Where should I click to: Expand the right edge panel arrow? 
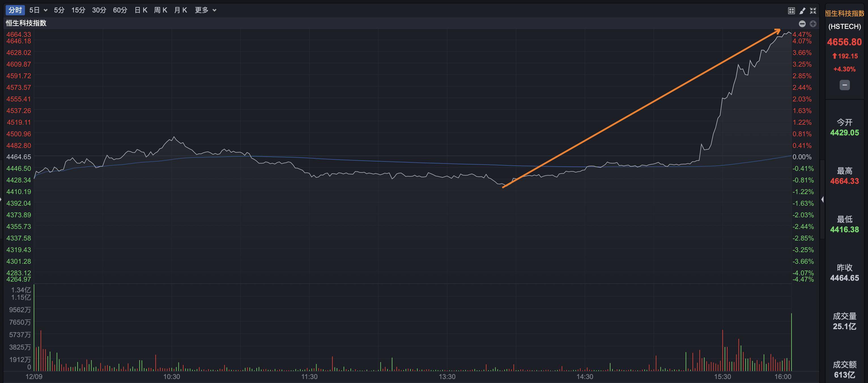pyautogui.click(x=822, y=199)
